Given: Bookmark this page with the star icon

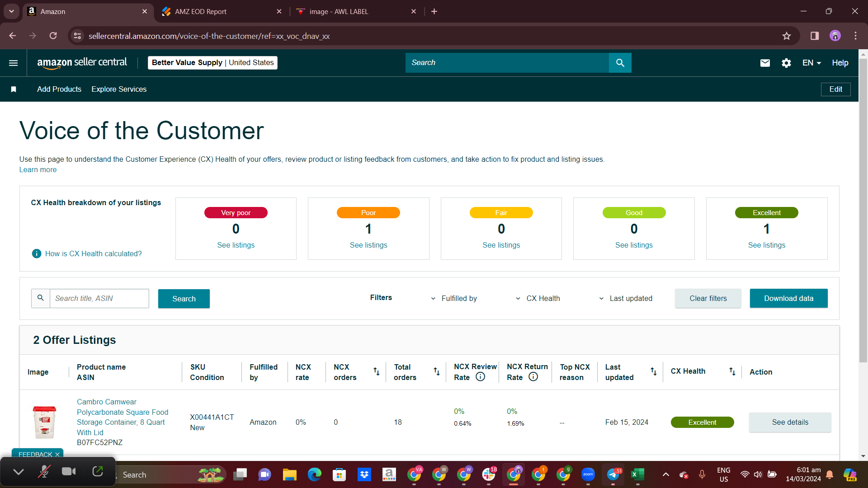Looking at the screenshot, I should coord(787,36).
